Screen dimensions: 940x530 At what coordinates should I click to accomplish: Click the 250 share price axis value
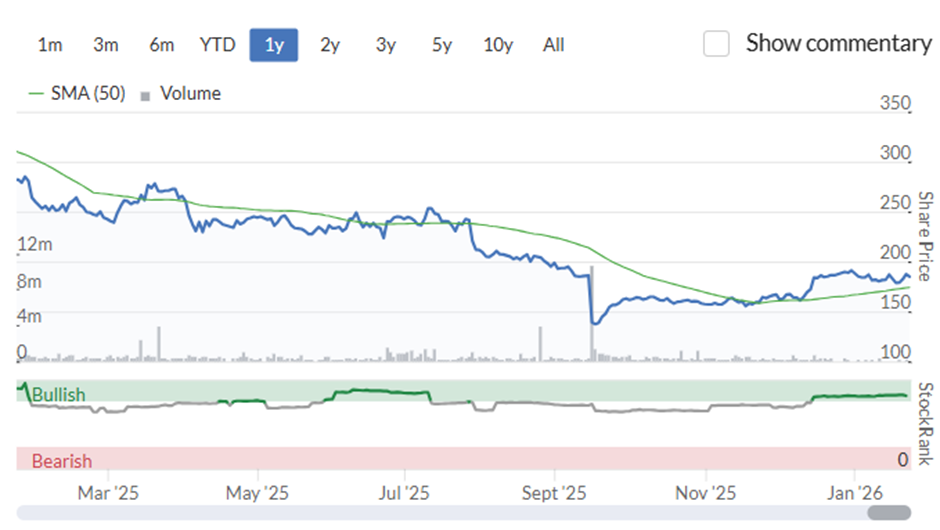[895, 203]
